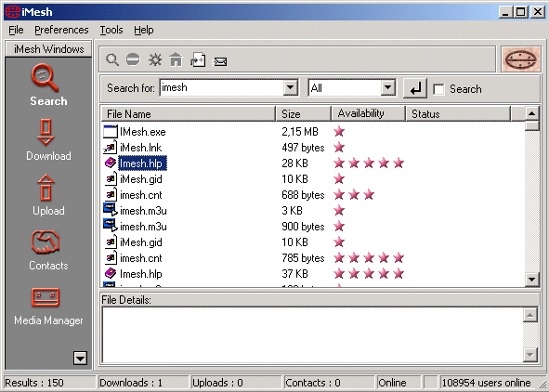Click the iMesh title bar logo icon
This screenshot has width=549, height=392.
pyautogui.click(x=12, y=12)
